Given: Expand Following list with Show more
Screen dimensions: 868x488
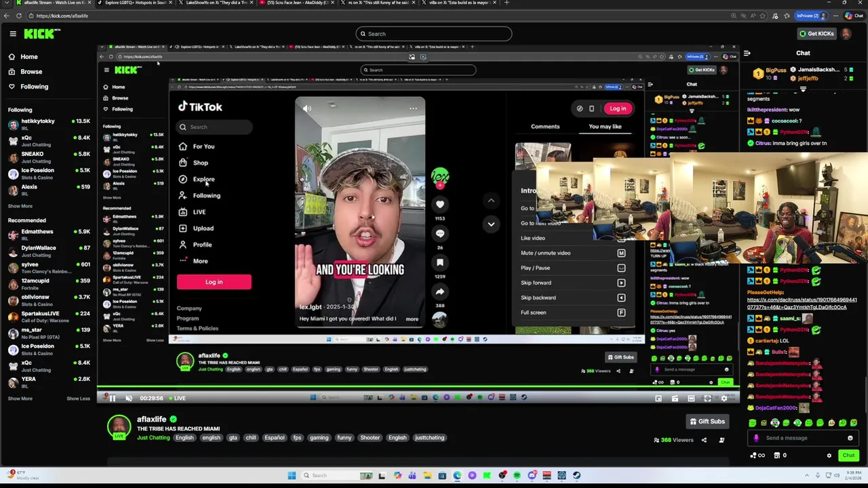Looking at the screenshot, I should (x=20, y=206).
